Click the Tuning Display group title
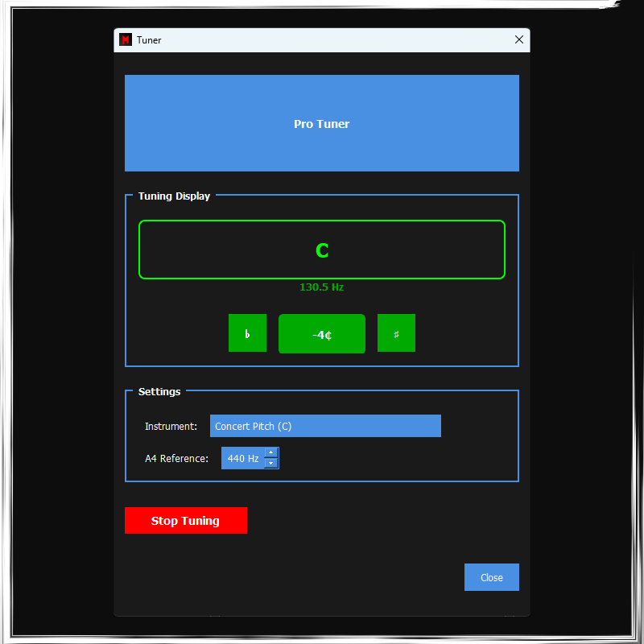 [x=174, y=196]
